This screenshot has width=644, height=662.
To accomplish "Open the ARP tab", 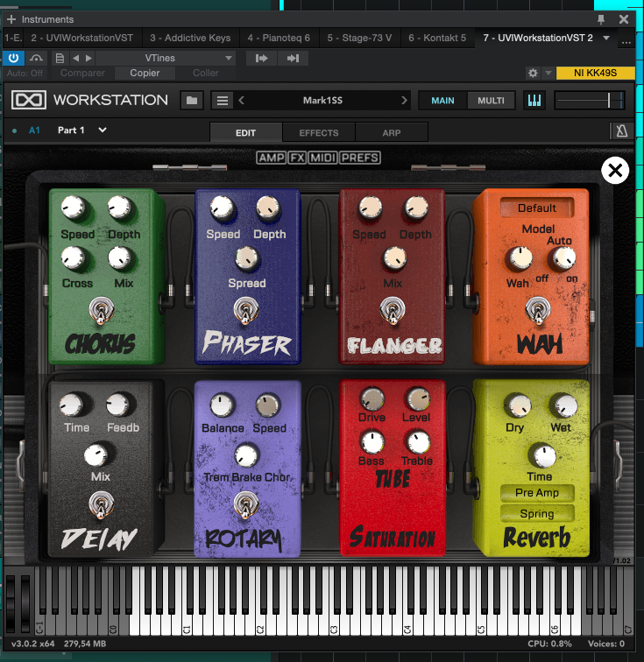I will (392, 132).
